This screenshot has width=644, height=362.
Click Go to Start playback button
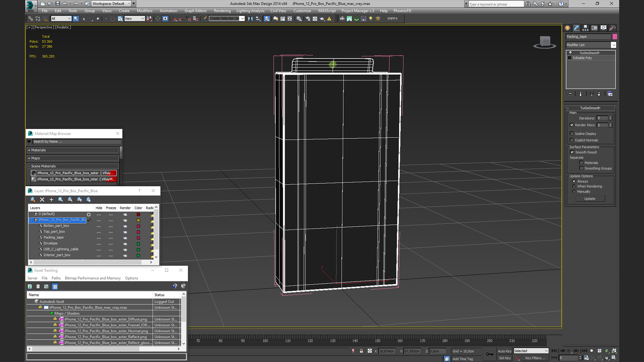point(554,351)
